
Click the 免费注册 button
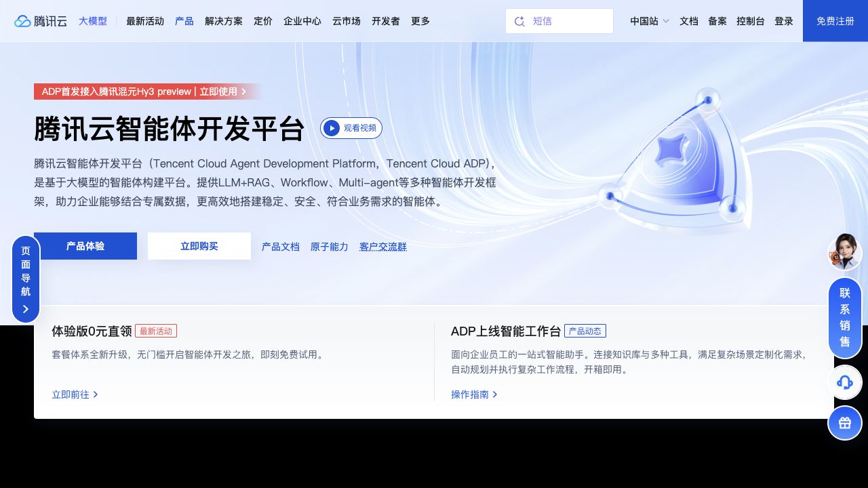click(x=835, y=21)
